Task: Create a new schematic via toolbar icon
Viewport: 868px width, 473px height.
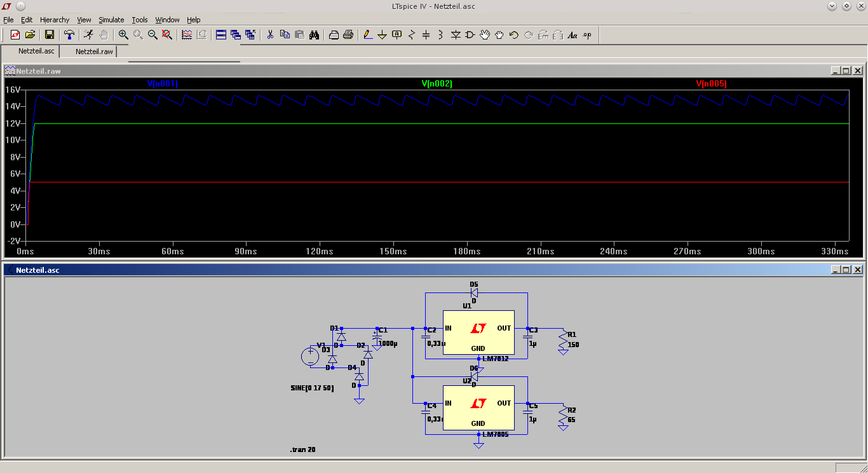Action: point(15,35)
